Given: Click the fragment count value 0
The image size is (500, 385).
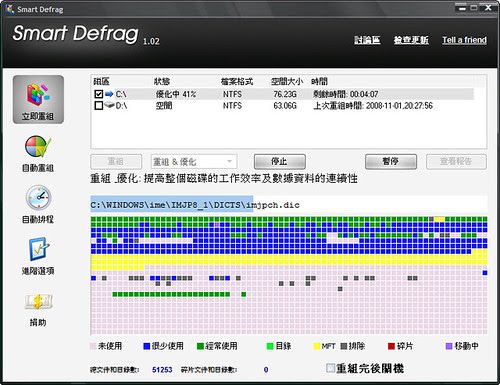Looking at the screenshot, I should tap(266, 370).
